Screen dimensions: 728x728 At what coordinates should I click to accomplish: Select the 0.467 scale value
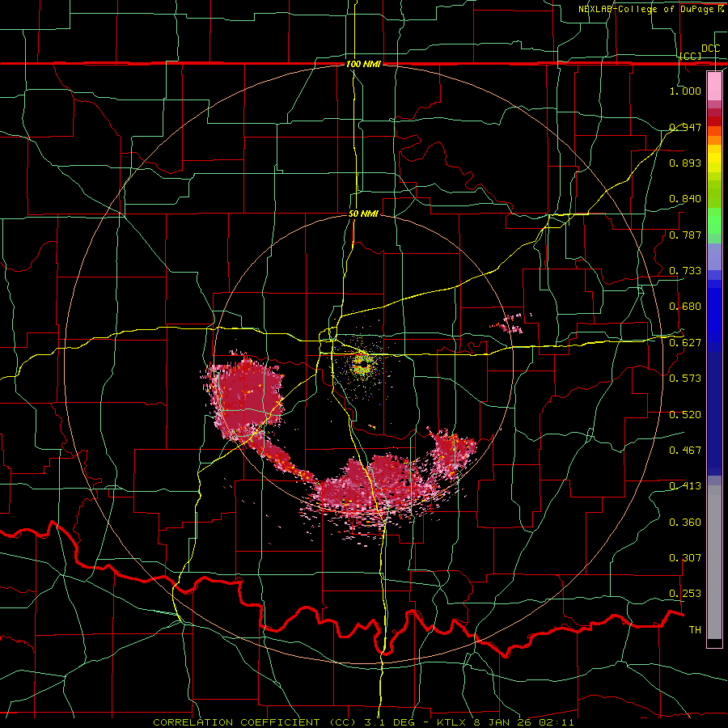click(685, 451)
